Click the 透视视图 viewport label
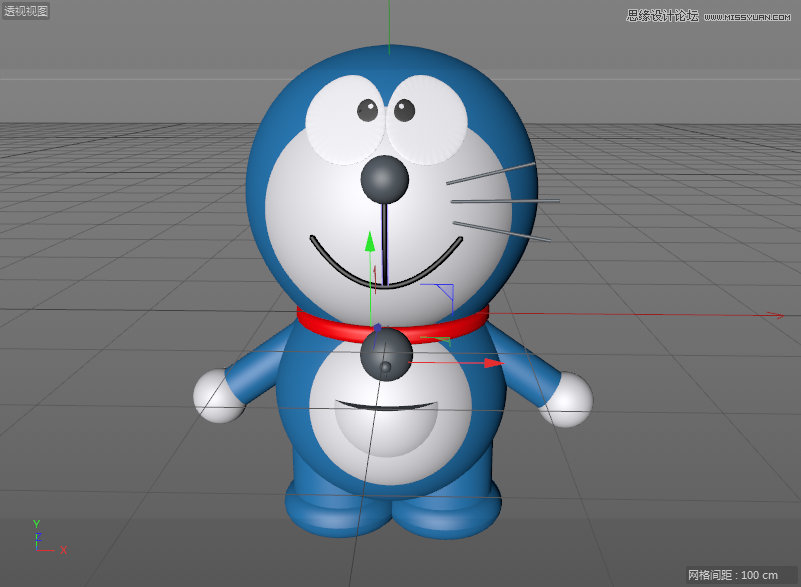Viewport: 801px width, 587px height. click(24, 11)
